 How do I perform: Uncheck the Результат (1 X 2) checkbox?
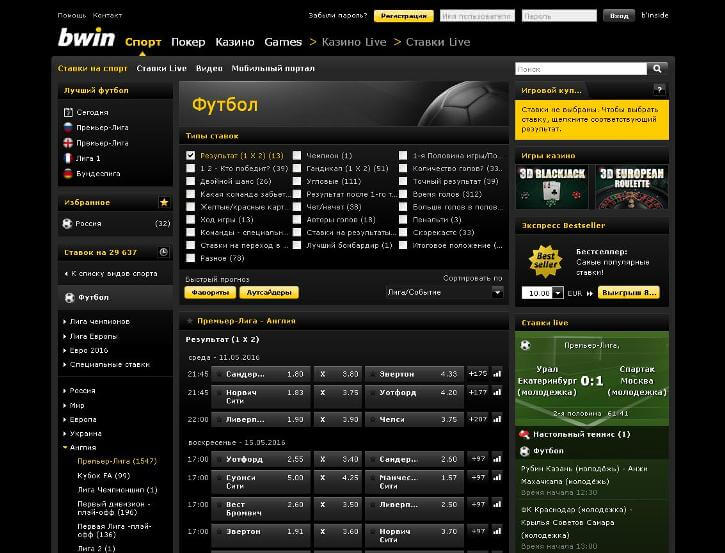[x=190, y=155]
